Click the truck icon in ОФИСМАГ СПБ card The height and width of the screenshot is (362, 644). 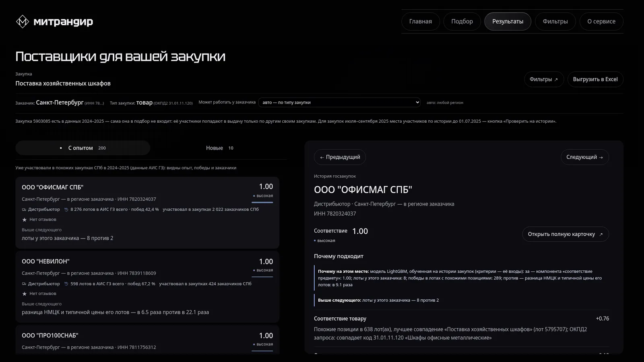[24, 210]
